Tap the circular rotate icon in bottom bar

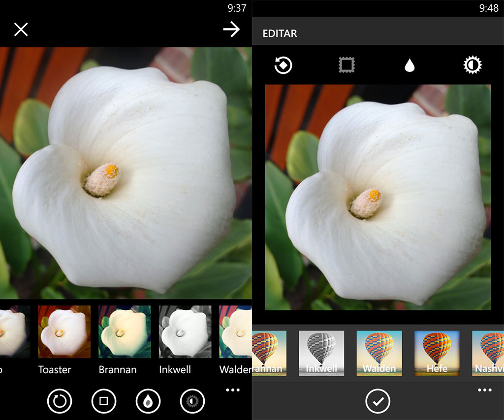(60, 401)
